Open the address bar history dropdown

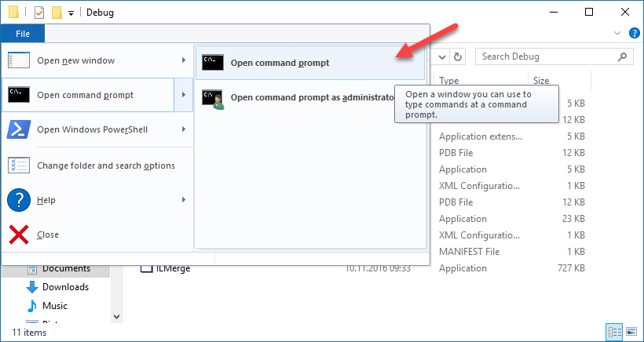coord(442,56)
